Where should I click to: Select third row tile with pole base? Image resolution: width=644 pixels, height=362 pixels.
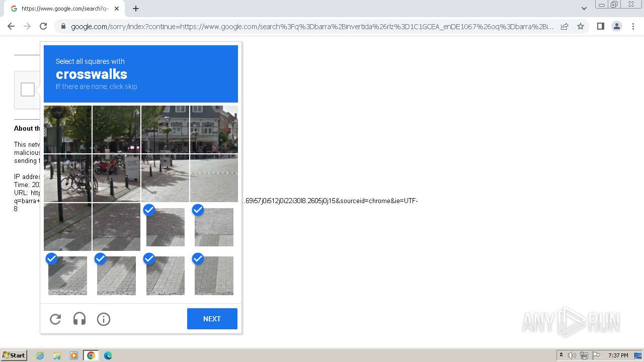point(67,227)
